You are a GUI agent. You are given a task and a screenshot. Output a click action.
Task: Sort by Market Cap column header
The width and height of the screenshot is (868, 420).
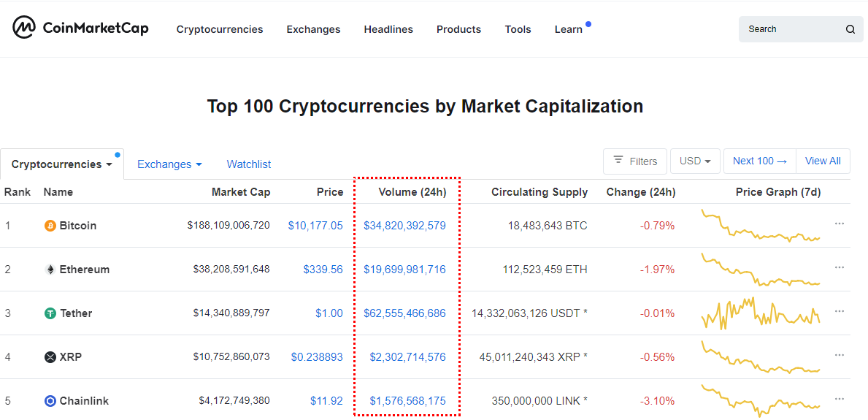(241, 192)
